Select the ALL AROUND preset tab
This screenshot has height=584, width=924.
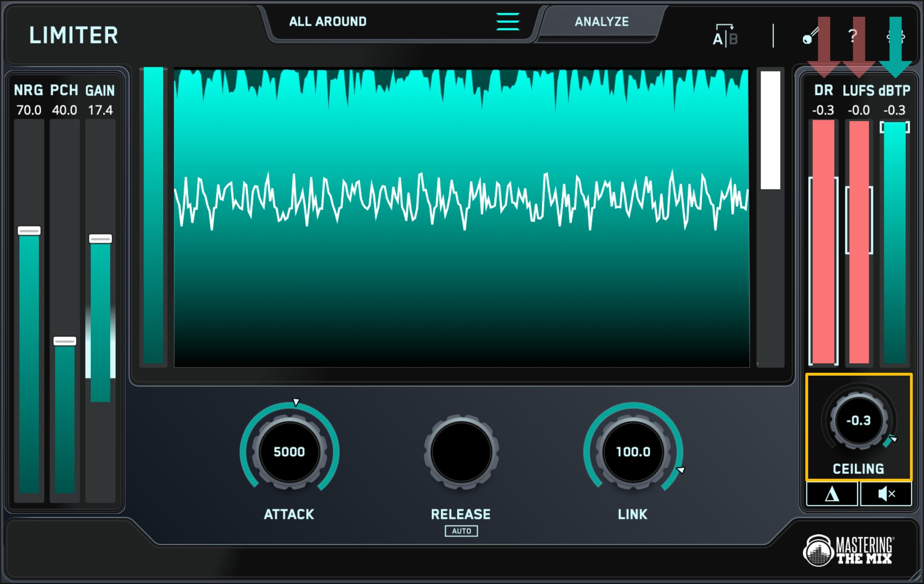(x=330, y=21)
